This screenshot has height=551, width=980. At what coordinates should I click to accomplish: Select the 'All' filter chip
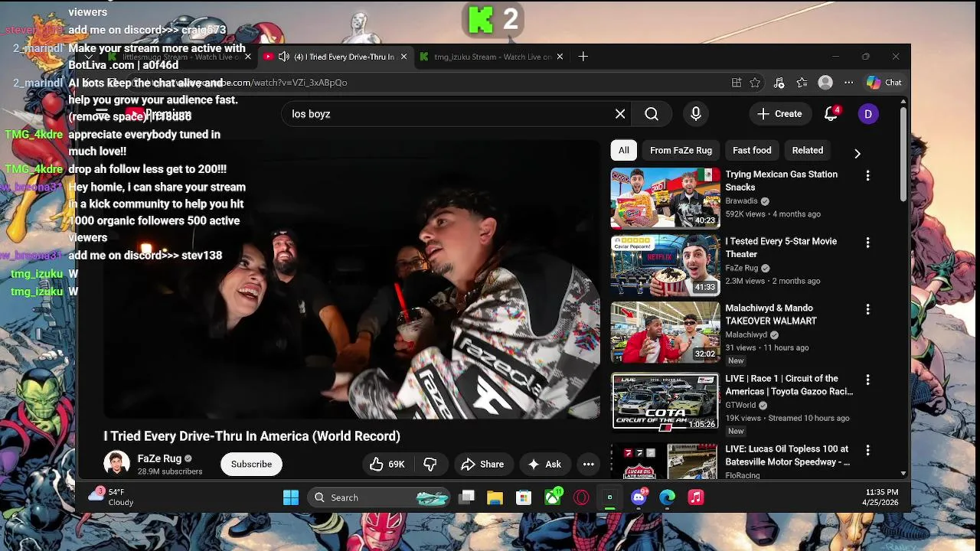623,150
